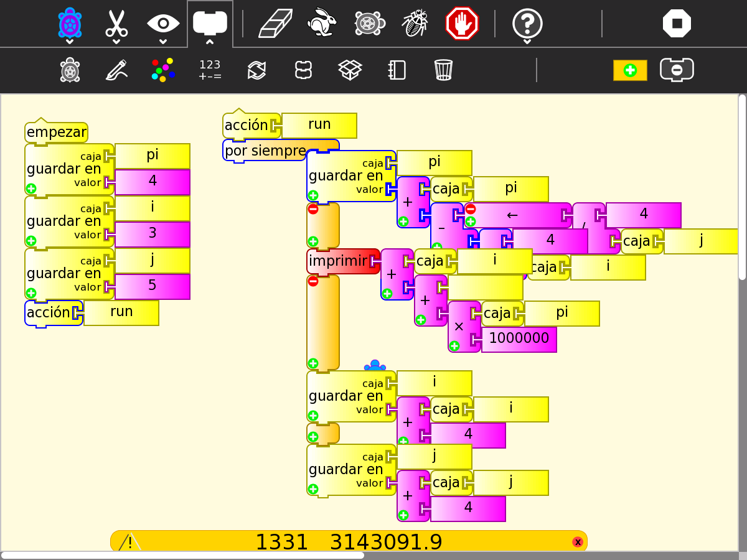Open the 123 numbers operators palette
This screenshot has height=560, width=747.
[210, 70]
